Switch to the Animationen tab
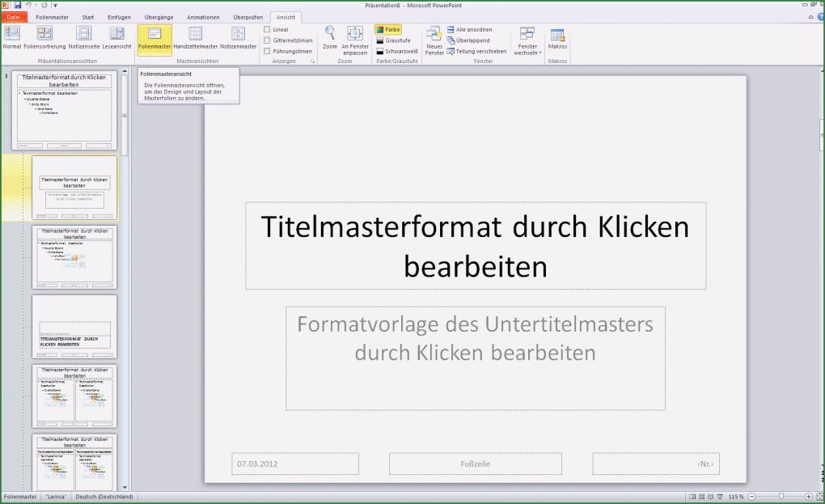Viewport: 825px width, 504px height. point(202,17)
